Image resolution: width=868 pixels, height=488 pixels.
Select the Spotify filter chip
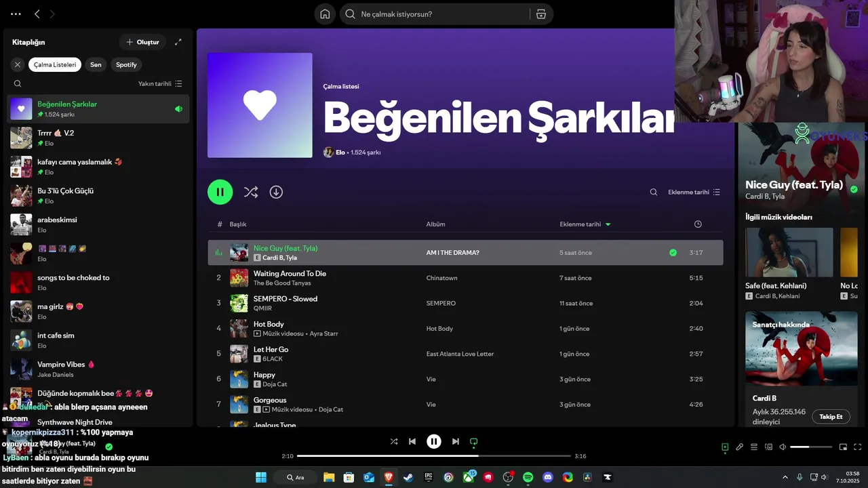pyautogui.click(x=126, y=65)
